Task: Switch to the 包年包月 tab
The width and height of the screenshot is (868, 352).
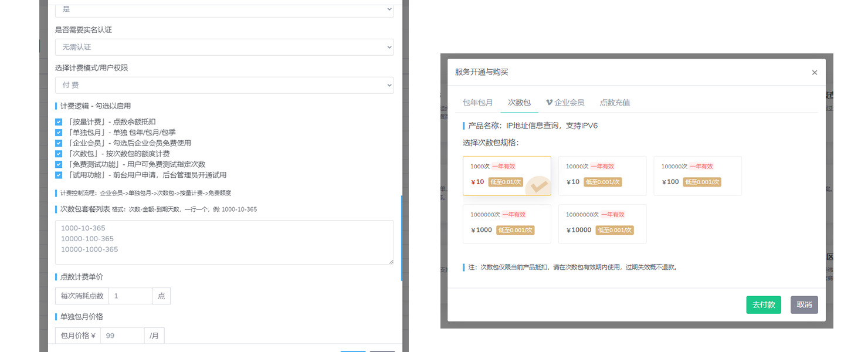Action: point(477,102)
